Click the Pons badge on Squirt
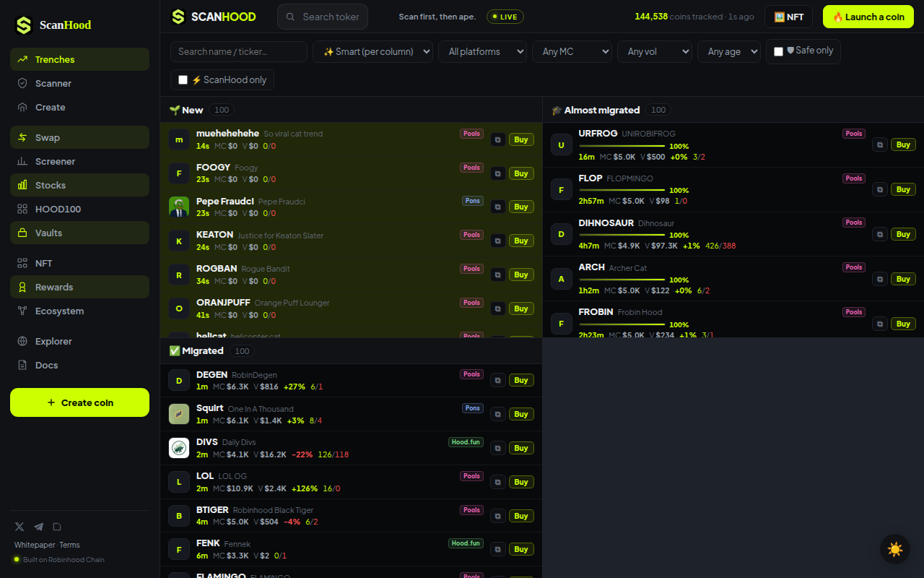924x578 pixels. point(473,408)
